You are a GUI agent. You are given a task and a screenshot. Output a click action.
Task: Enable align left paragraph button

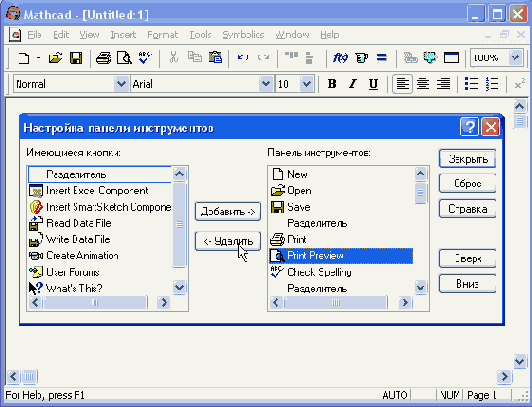tap(402, 83)
